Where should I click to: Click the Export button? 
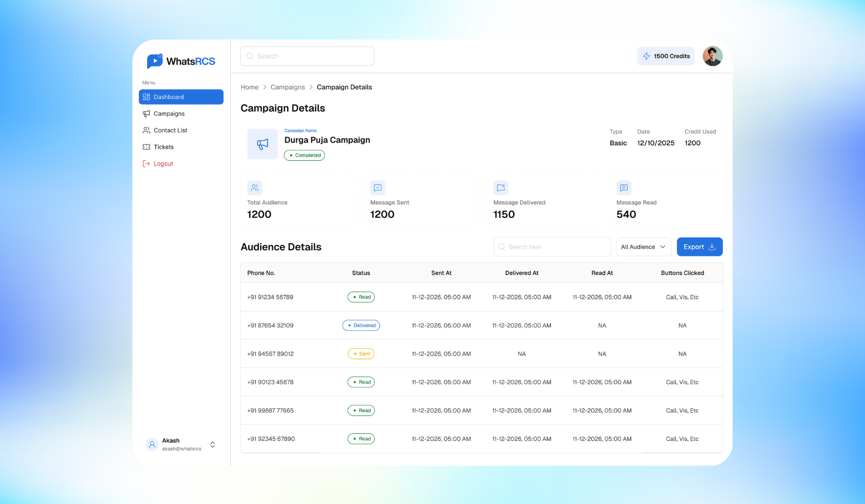tap(700, 247)
